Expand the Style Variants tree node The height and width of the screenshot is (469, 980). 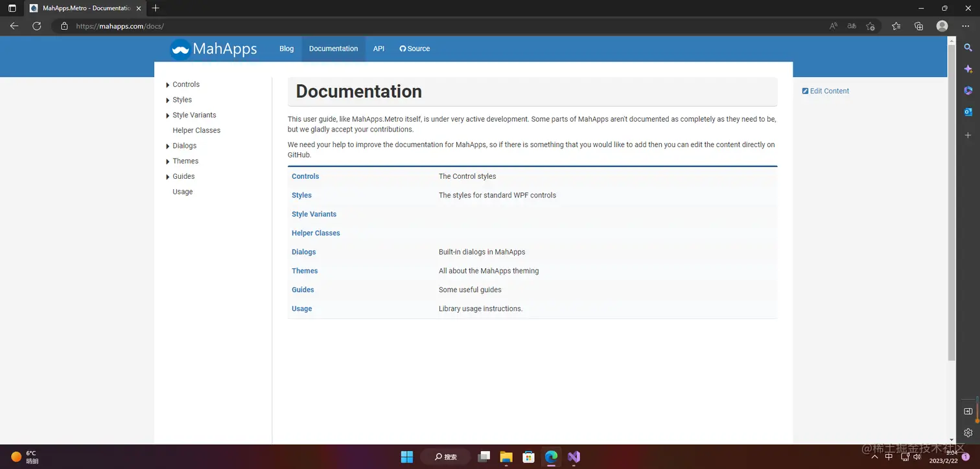(168, 115)
